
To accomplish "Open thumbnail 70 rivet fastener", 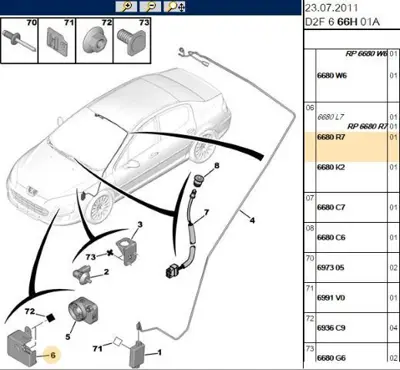I will coord(19,41).
